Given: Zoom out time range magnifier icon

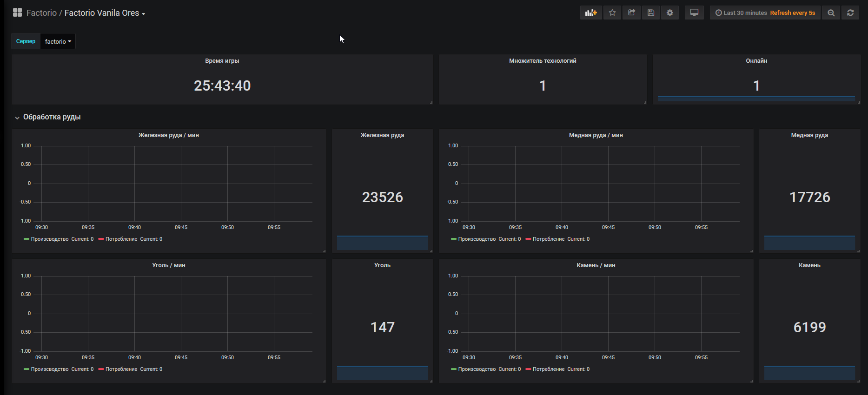Looking at the screenshot, I should point(831,13).
